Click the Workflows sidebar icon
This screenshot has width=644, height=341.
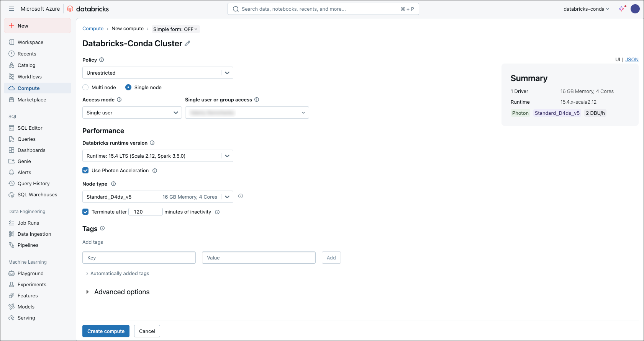(x=11, y=77)
